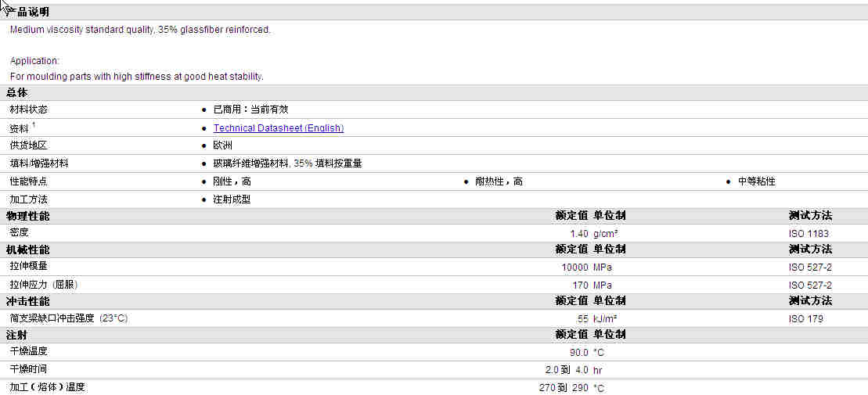Viewport: 868px width, 395px height.
Task: Click the density value 1.40
Action: pyautogui.click(x=579, y=234)
